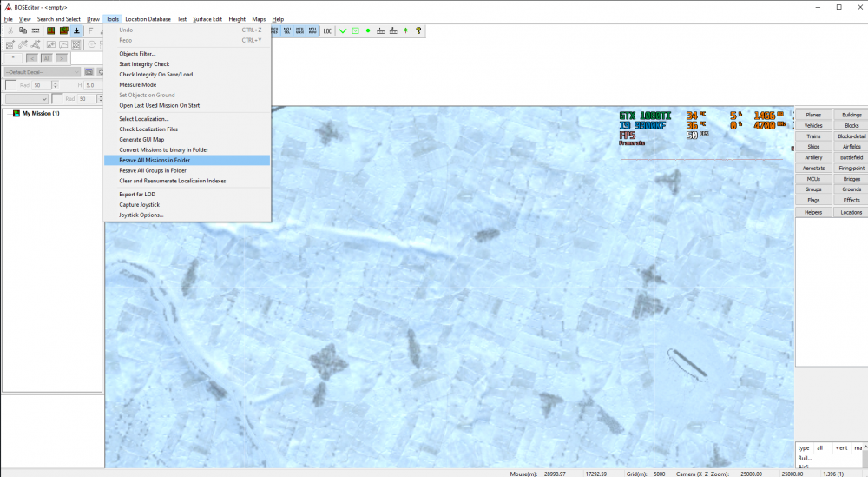This screenshot has width=868, height=477.
Task: Click the Planes object button
Action: coord(813,115)
